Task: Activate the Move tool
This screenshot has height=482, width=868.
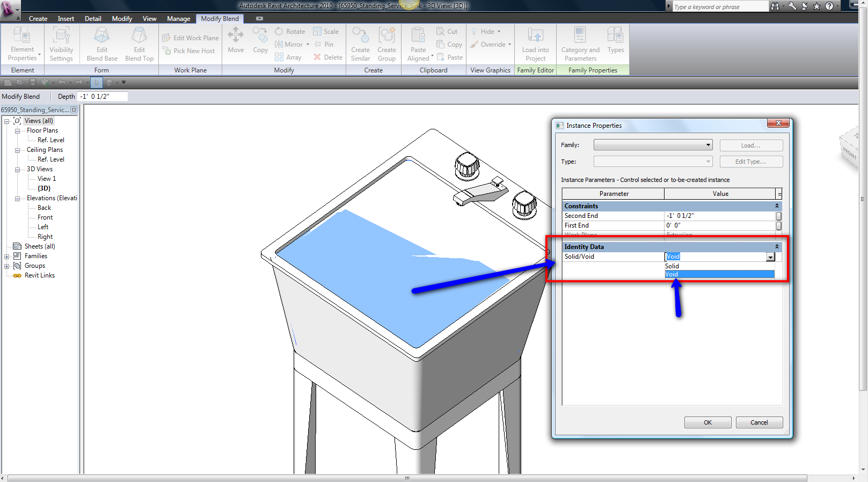Action: tap(236, 41)
